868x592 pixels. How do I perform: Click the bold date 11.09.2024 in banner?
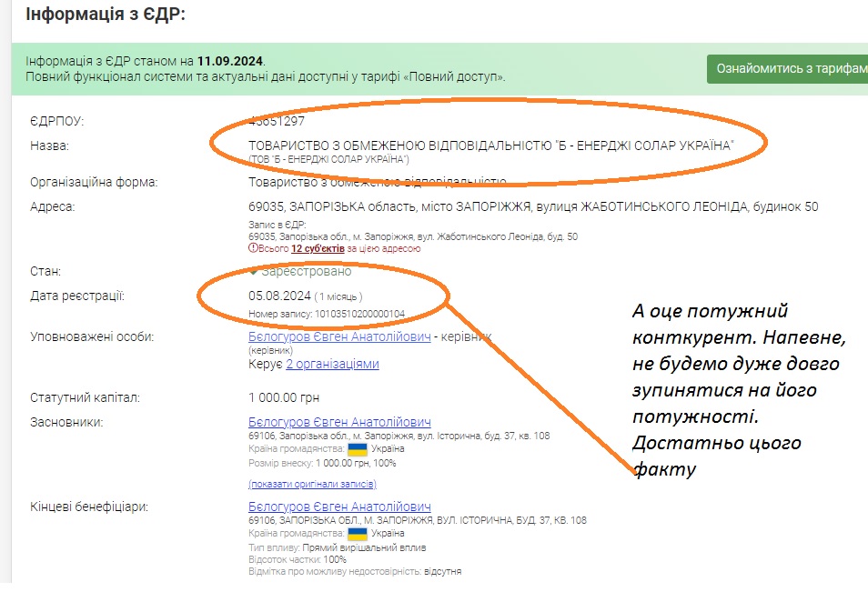click(229, 61)
